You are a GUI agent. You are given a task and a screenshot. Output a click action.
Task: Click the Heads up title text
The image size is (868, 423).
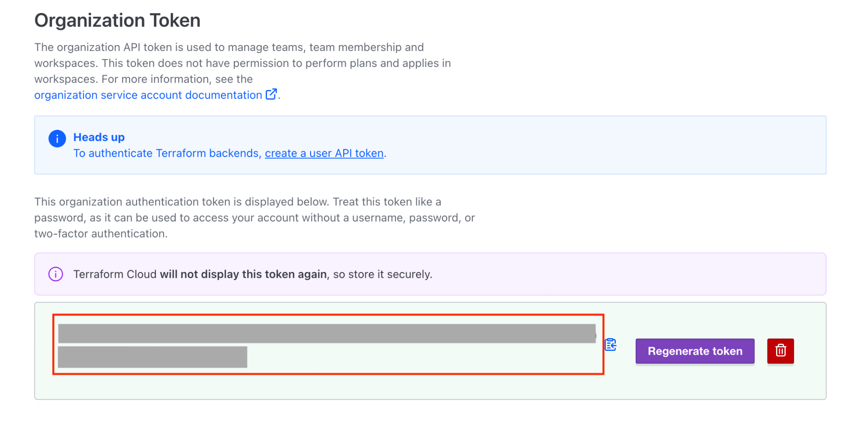click(99, 137)
